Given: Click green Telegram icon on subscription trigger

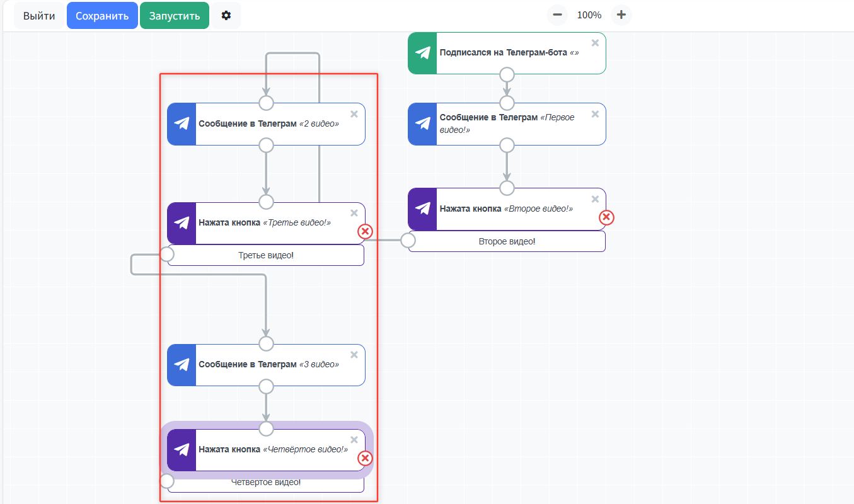Looking at the screenshot, I should point(423,53).
